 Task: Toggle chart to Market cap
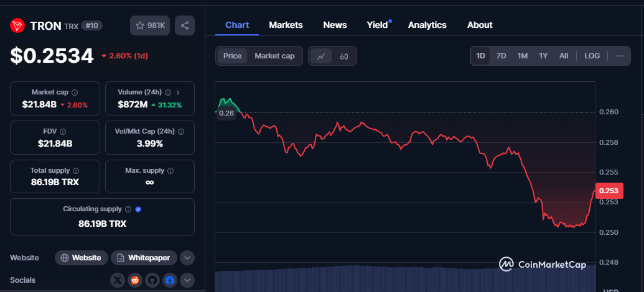pyautogui.click(x=274, y=56)
